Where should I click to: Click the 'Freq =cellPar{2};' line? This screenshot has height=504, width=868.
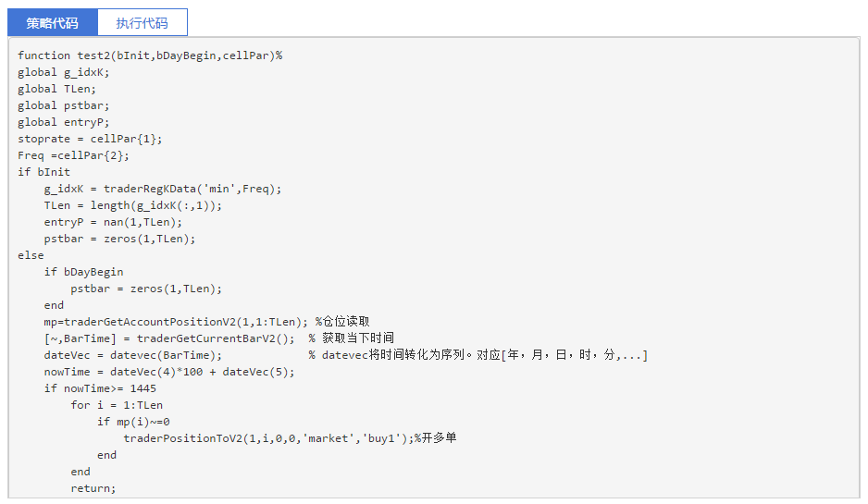point(74,155)
